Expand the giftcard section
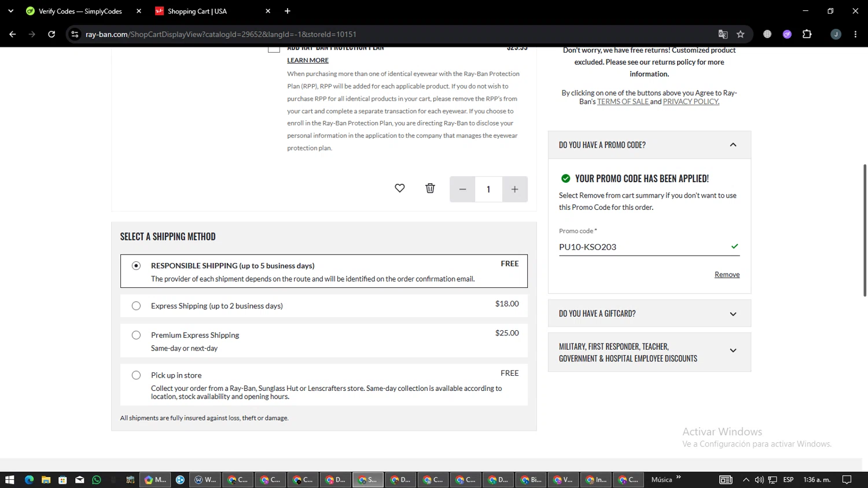The image size is (868, 488). pyautogui.click(x=733, y=314)
